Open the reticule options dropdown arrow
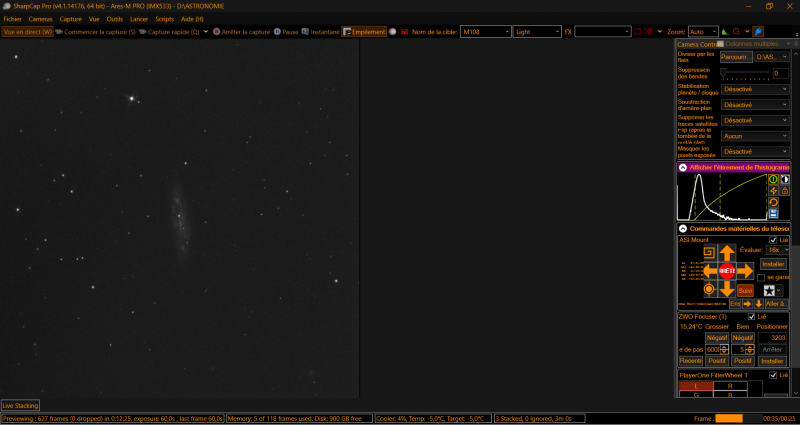The width and height of the screenshot is (800, 425). pos(660,32)
